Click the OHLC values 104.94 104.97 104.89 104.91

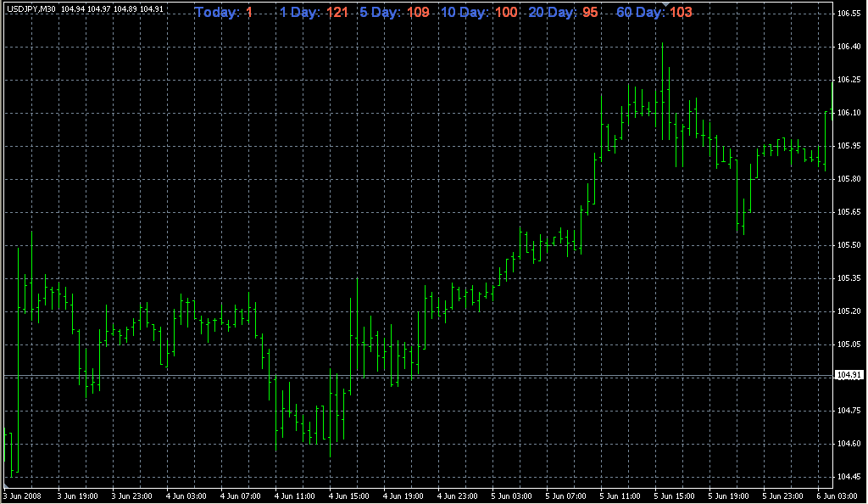(113, 9)
